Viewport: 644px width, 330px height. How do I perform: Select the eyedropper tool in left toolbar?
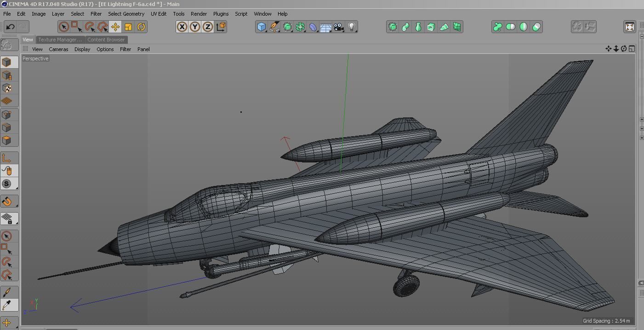coord(7,305)
